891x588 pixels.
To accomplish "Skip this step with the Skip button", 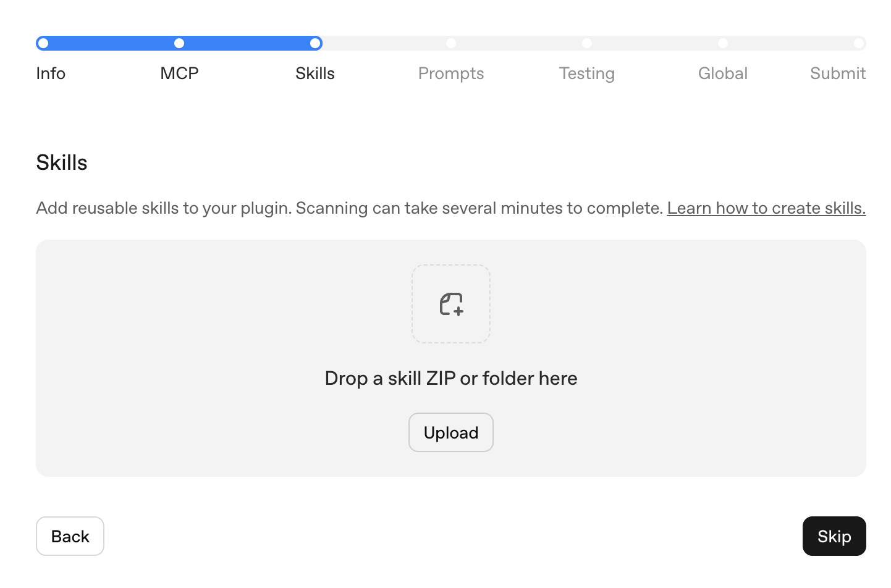I will pos(834,536).
